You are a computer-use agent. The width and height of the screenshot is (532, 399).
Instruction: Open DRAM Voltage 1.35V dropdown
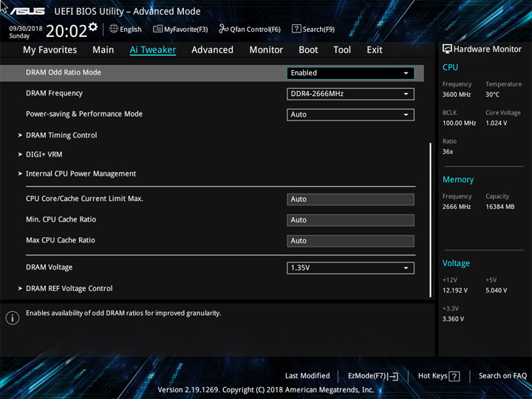coord(350,268)
